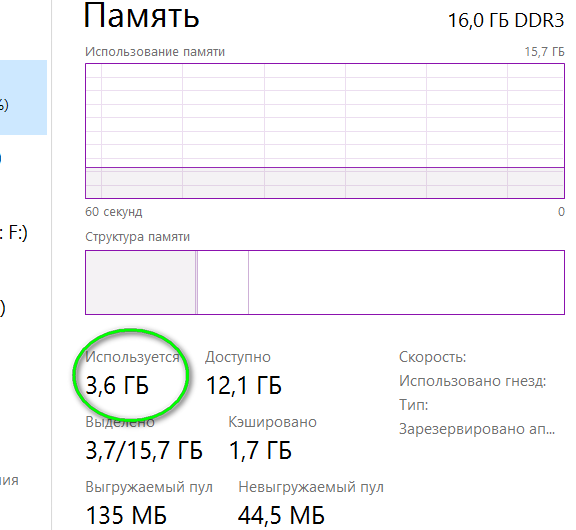Click the Используется 3,6 ГБ value

(117, 385)
